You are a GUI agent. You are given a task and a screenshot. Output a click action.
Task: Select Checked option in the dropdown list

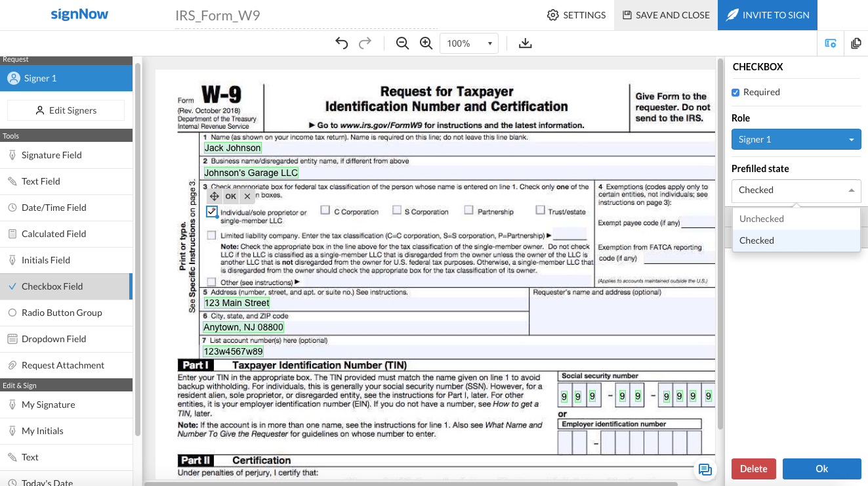point(796,240)
